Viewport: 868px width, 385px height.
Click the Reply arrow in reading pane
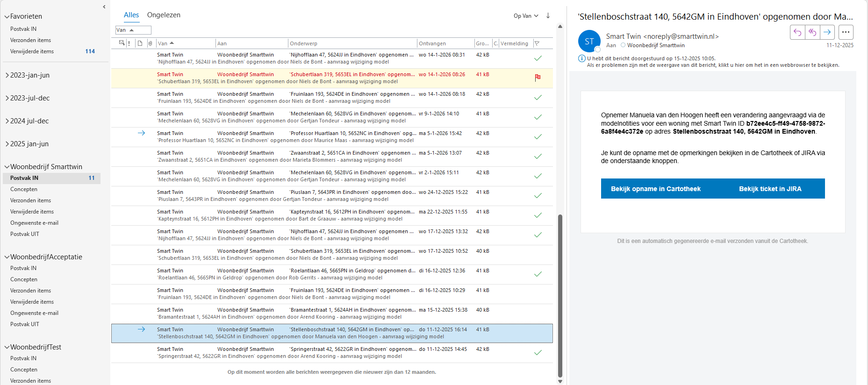tap(797, 32)
